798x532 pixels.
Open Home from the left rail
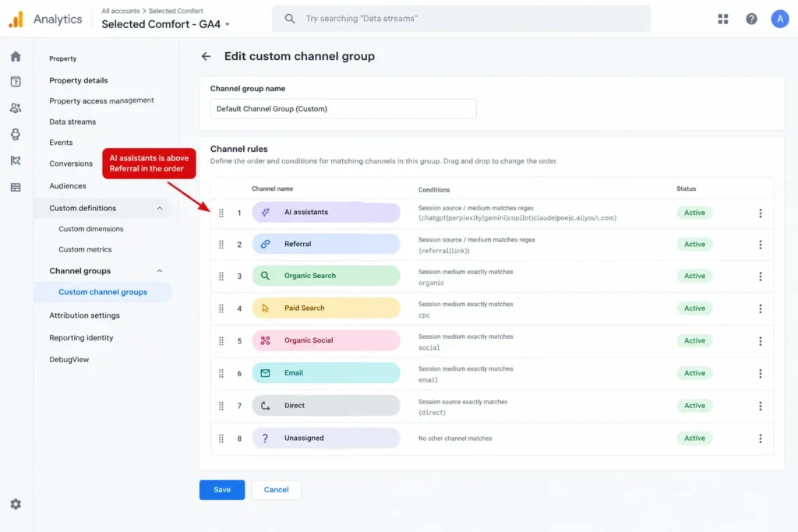(16, 56)
